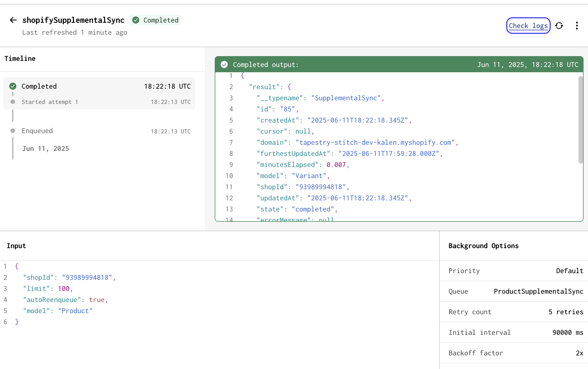This screenshot has width=588, height=369.
Task: Click the Queue value ProductSupplementalSync
Action: click(538, 291)
